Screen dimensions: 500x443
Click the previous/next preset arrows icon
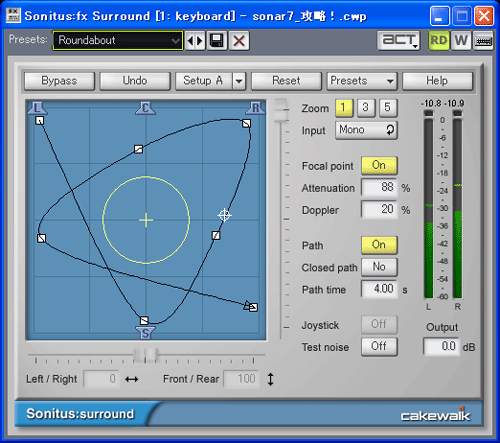[195, 41]
